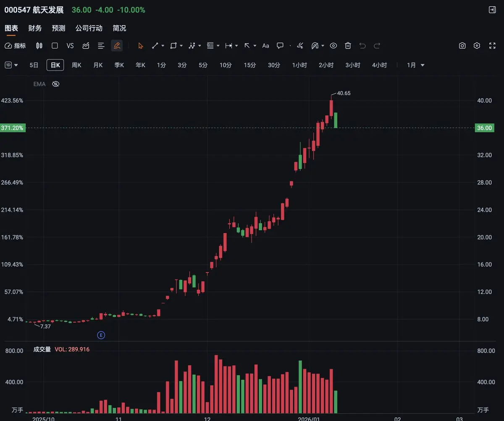Screen dimensions: 504x421
Task: Take a chart screenshot with camera icon
Action: [x=462, y=46]
